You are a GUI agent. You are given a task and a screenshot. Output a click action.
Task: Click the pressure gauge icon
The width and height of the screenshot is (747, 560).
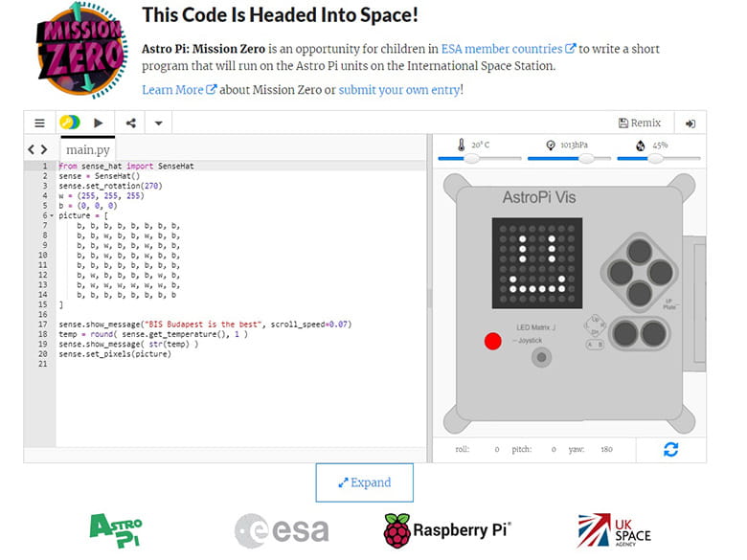551,145
